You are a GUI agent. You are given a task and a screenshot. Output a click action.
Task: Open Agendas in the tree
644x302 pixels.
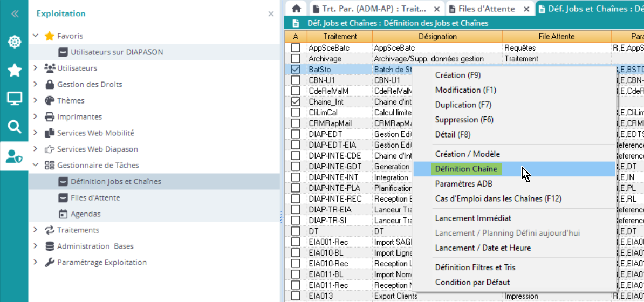pyautogui.click(x=85, y=214)
